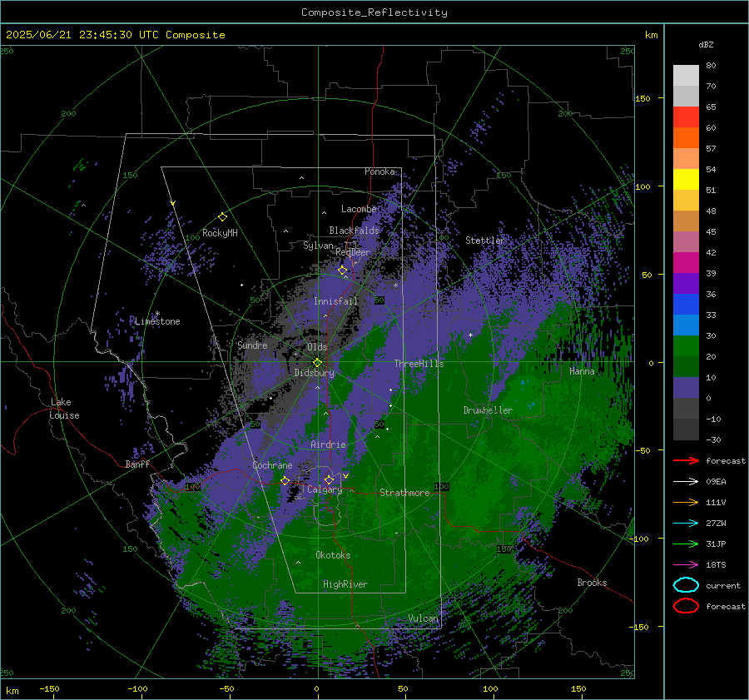The image size is (749, 700).
Task: Click the red forecast arrow in legend
Action: (686, 460)
